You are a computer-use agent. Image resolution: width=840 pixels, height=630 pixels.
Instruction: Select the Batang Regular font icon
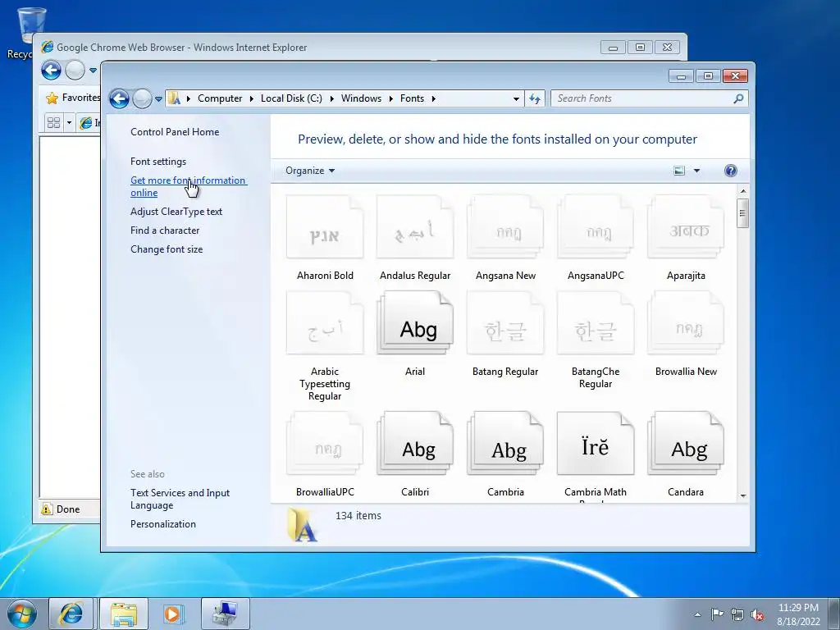tap(505, 323)
